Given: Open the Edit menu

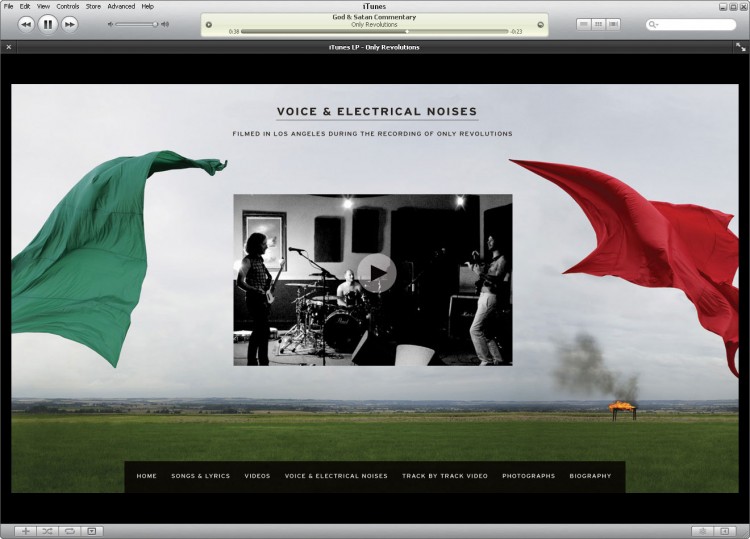Looking at the screenshot, I should point(25,6).
